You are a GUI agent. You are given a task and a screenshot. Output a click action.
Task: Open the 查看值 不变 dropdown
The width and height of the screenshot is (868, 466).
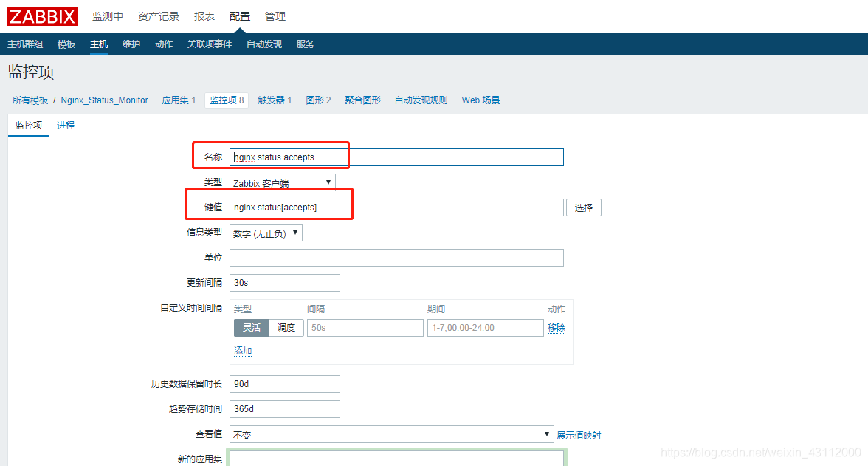391,434
